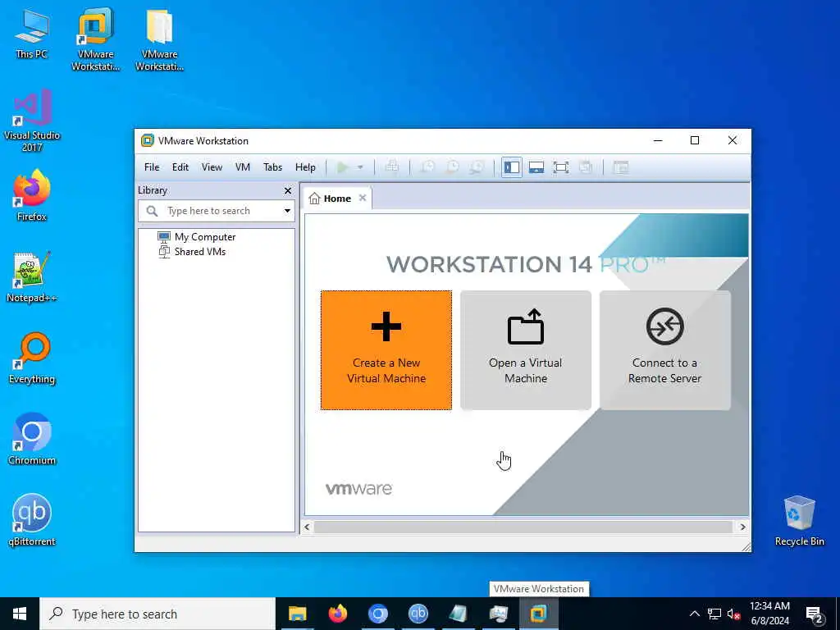Select My Computer in the library
Image resolution: width=840 pixels, height=630 pixels.
[204, 237]
